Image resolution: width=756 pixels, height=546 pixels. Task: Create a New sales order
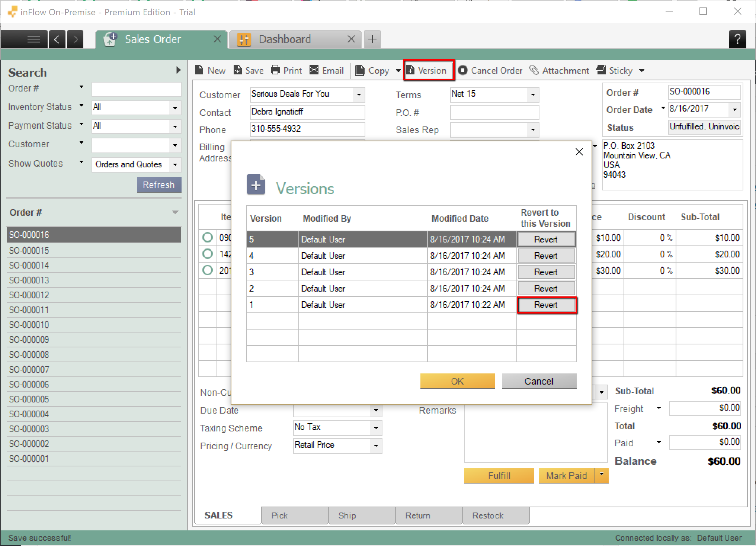click(210, 70)
